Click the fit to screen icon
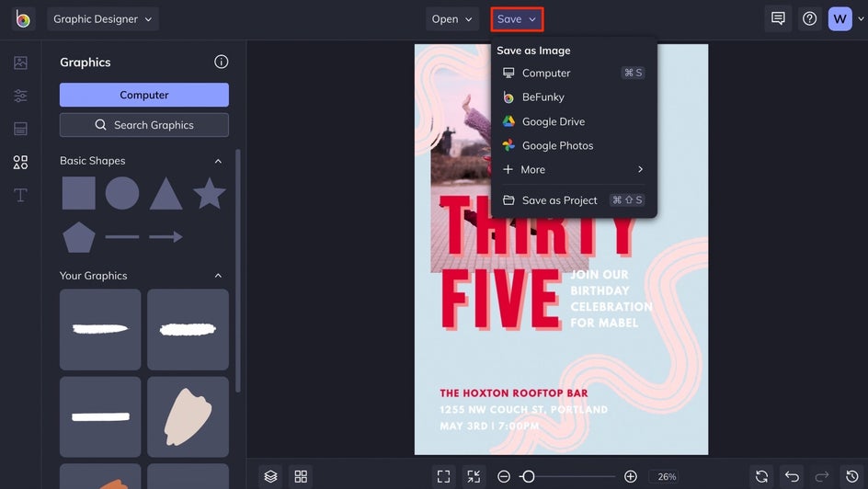The height and width of the screenshot is (489, 868). coord(443,476)
